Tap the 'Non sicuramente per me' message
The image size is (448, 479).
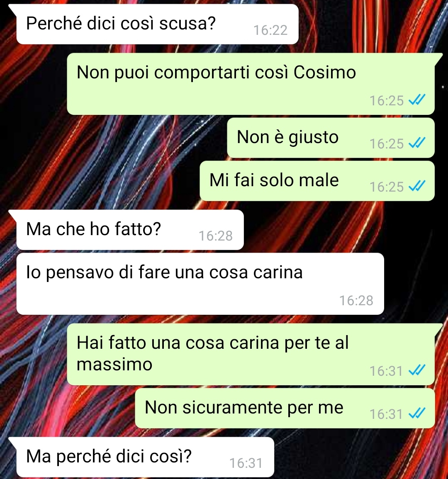click(285, 408)
